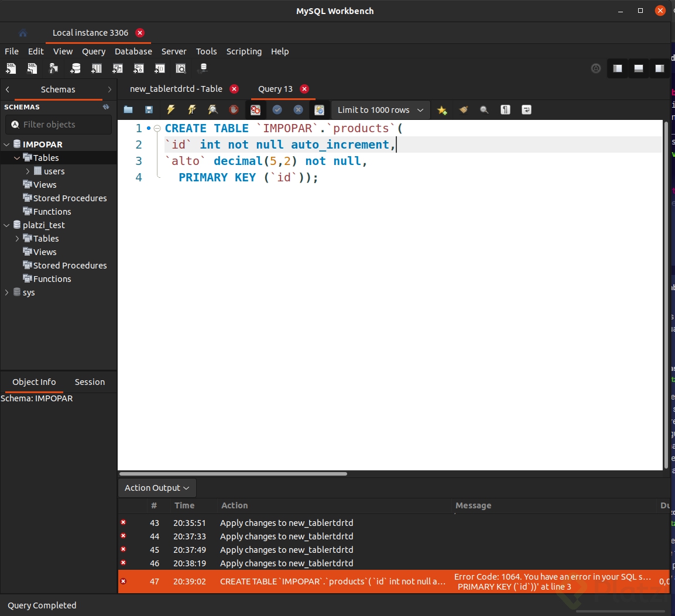The width and height of the screenshot is (675, 616).
Task: Close the Local instance 3306 connection tab
Action: pyautogui.click(x=140, y=33)
